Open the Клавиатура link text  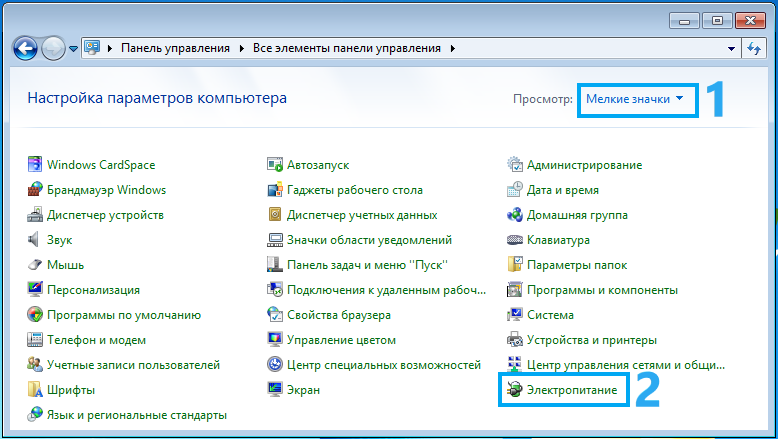(558, 240)
